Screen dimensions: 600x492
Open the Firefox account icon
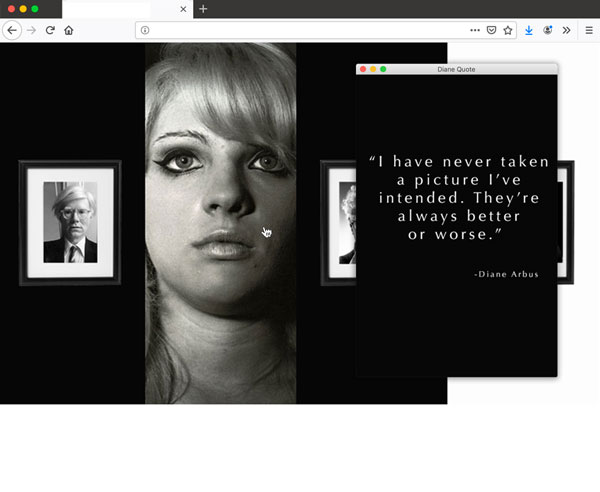[x=548, y=30]
